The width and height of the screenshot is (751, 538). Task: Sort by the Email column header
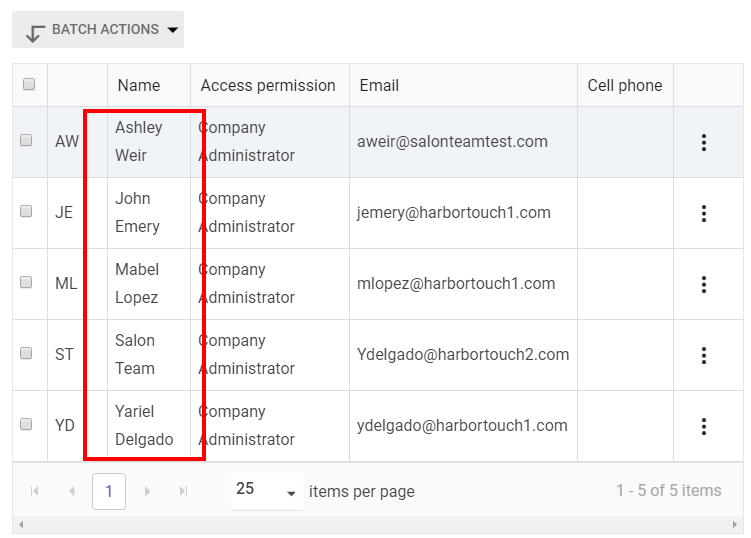pos(380,86)
